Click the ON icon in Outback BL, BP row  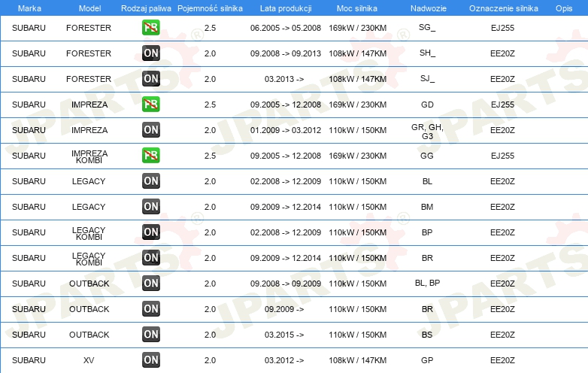pos(151,284)
